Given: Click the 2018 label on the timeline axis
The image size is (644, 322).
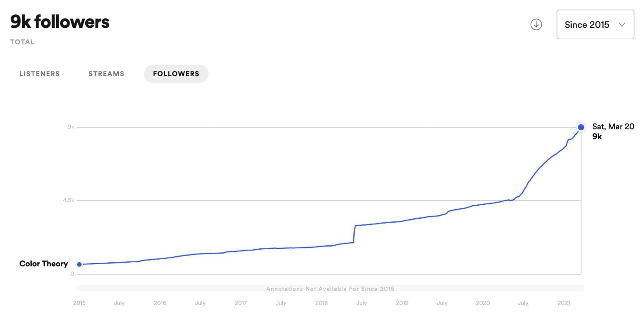Looking at the screenshot, I should click(x=322, y=303).
